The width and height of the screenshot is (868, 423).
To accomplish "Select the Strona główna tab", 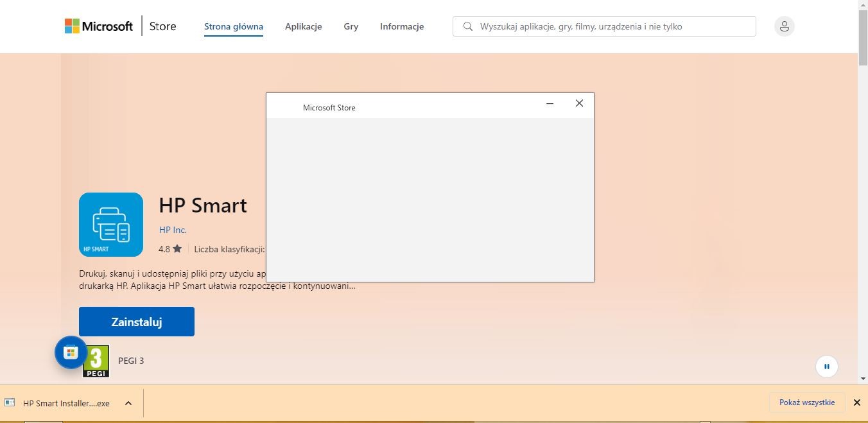I will [x=234, y=26].
